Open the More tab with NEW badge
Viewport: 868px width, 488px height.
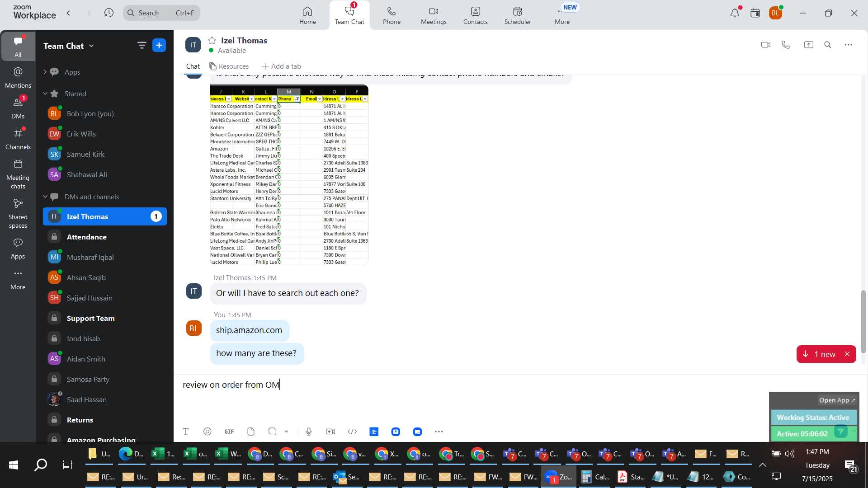point(562,15)
